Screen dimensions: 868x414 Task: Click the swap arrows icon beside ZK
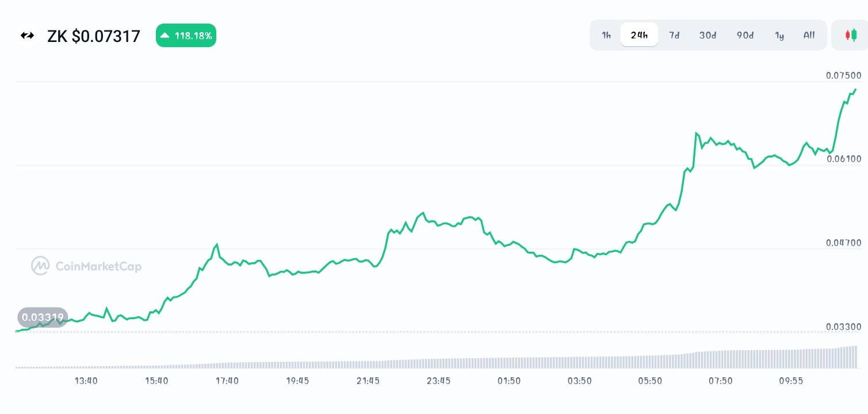click(27, 36)
